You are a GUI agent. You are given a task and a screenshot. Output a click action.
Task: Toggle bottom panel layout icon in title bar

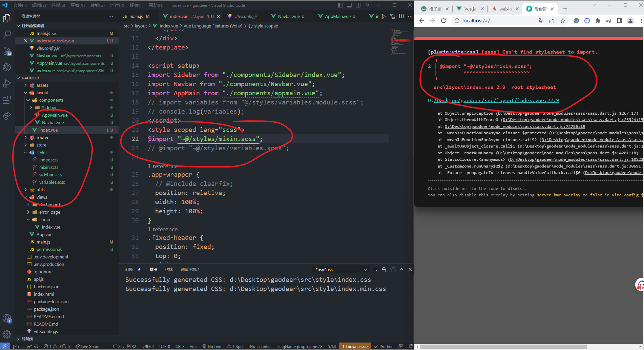point(349,5)
